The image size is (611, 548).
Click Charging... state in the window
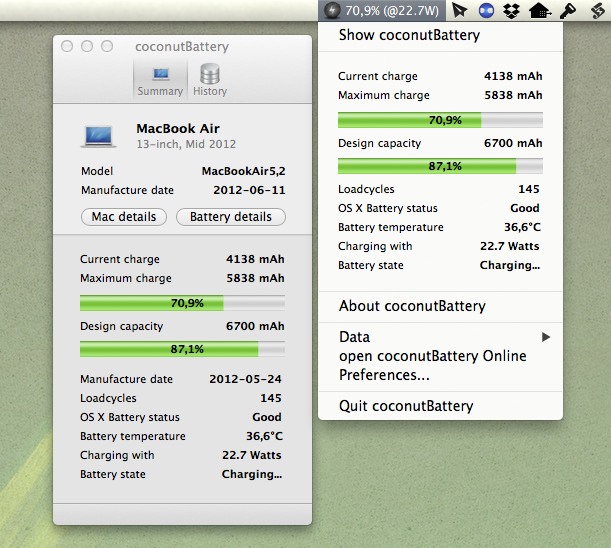[252, 474]
